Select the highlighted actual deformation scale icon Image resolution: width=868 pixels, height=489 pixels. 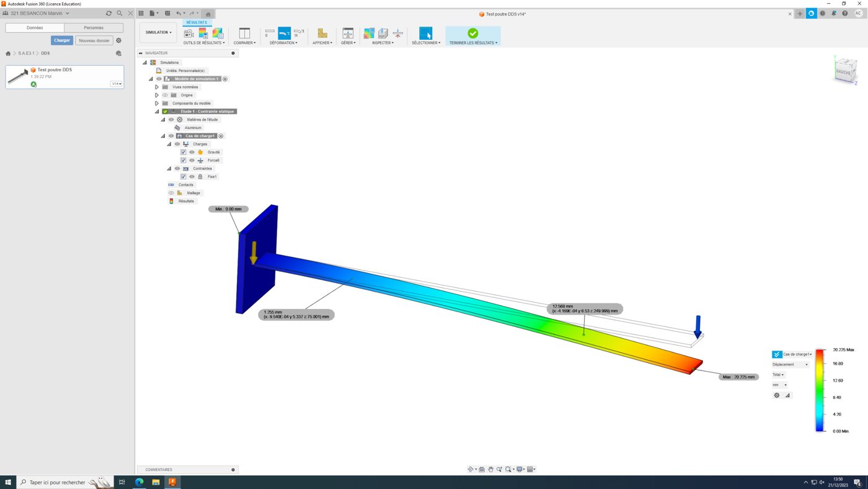point(284,33)
